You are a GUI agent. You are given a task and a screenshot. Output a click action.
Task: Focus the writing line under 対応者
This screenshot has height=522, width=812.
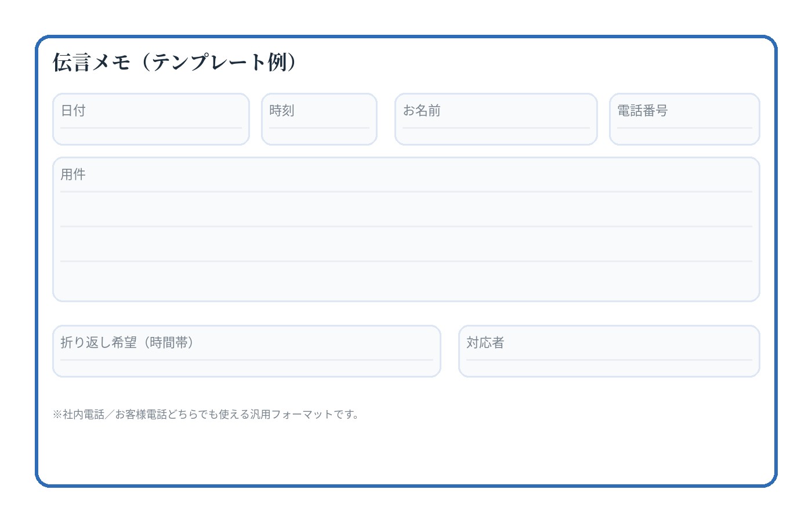coord(609,360)
